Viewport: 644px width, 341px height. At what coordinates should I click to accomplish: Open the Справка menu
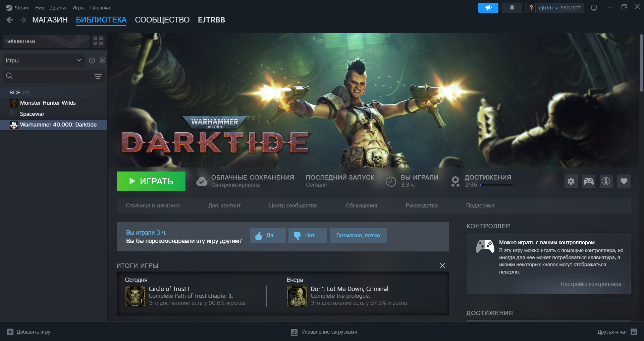pos(100,8)
